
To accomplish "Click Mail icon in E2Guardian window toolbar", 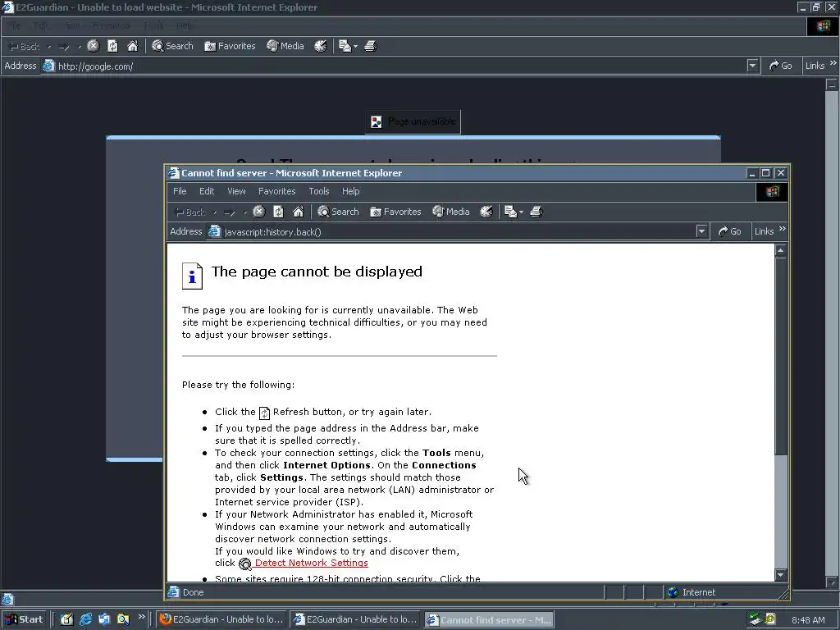I will 345,46.
